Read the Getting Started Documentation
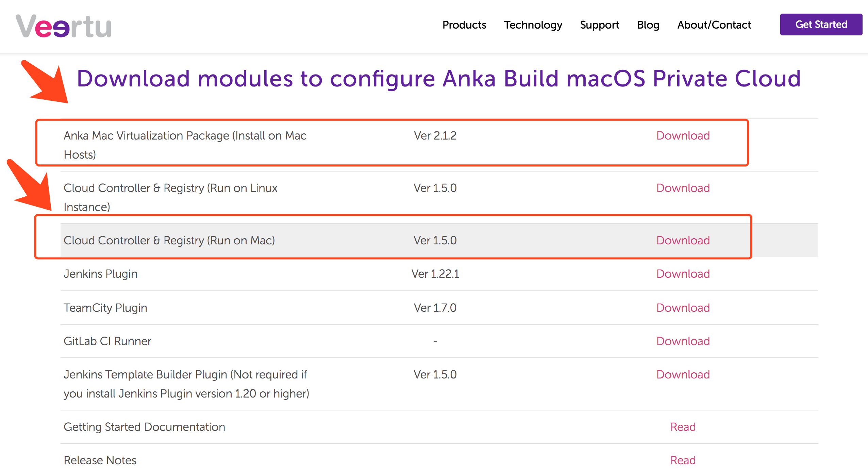The height and width of the screenshot is (469, 868). [683, 427]
